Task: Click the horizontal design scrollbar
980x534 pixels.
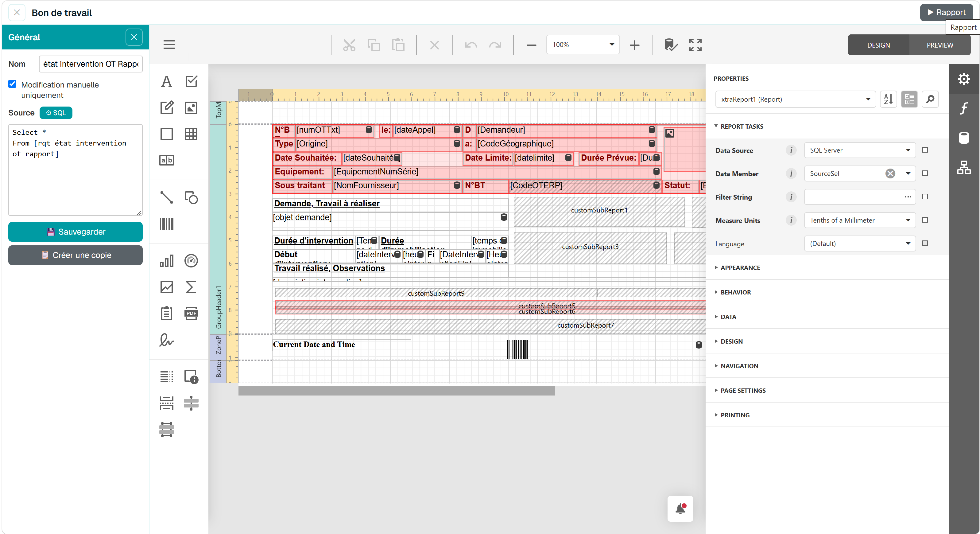Action: 397,391
